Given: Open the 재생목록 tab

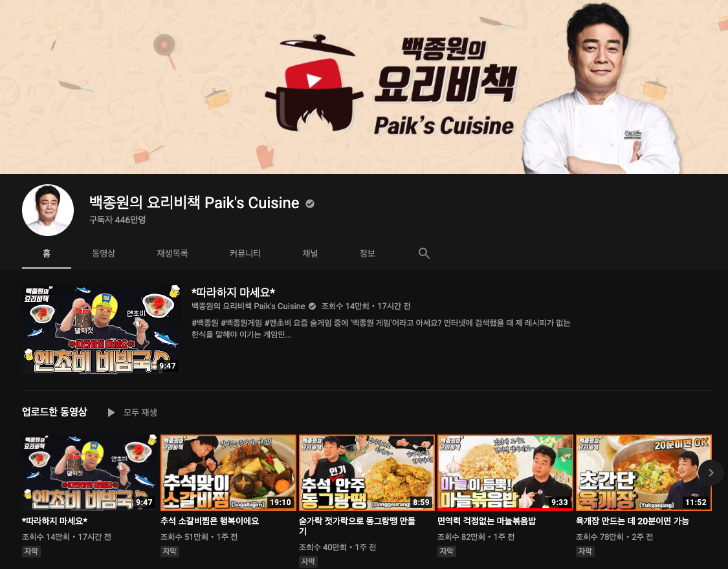Looking at the screenshot, I should 172,253.
